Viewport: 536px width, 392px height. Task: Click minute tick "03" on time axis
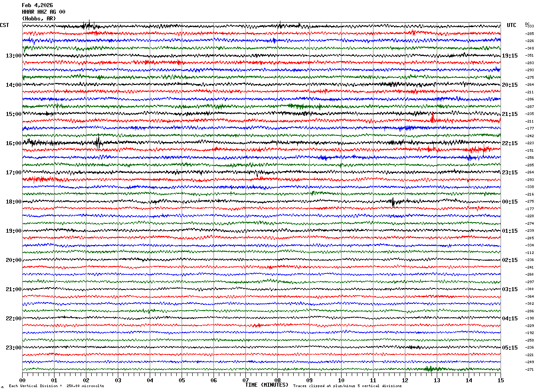118,380
